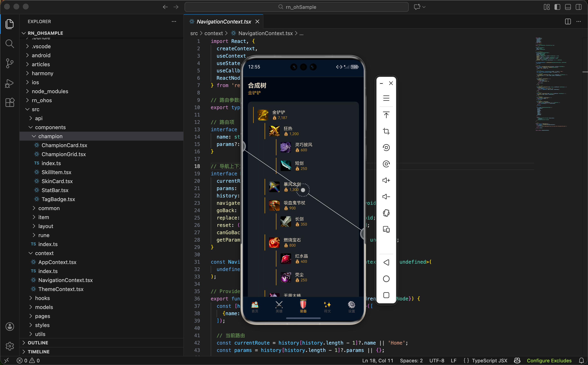
Task: Click emulator pin-to-top icon
Action: (386, 115)
